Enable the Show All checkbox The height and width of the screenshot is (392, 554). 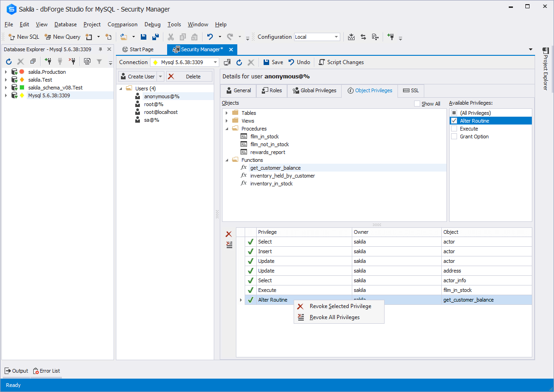coord(417,104)
